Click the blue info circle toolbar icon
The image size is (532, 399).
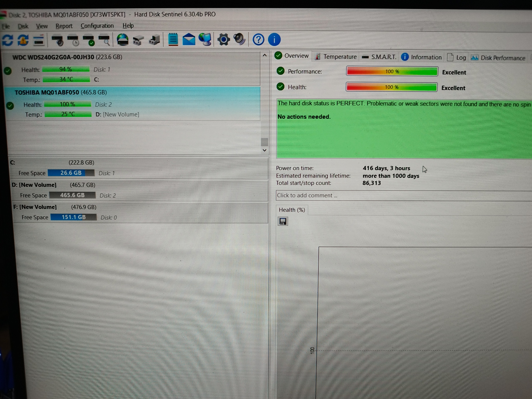(274, 39)
